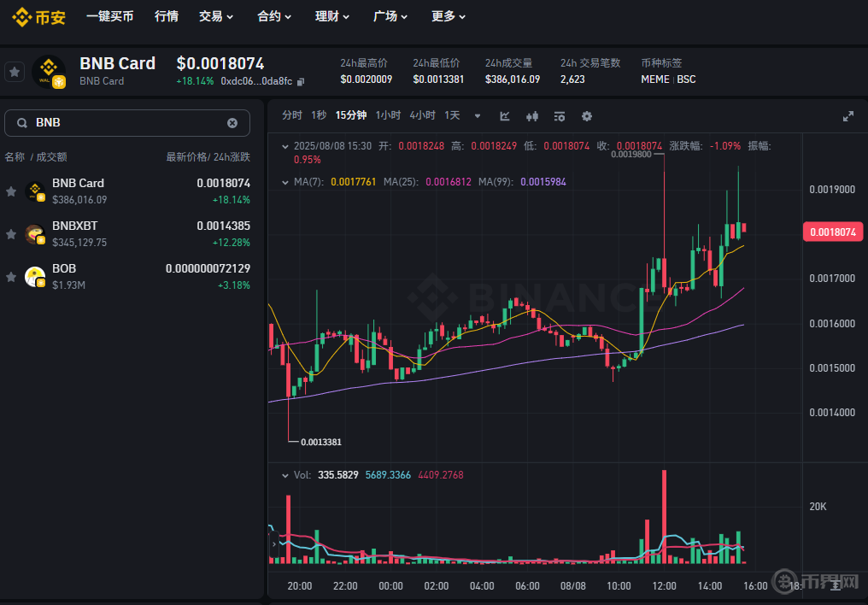Select the 1天 interval

pyautogui.click(x=452, y=115)
